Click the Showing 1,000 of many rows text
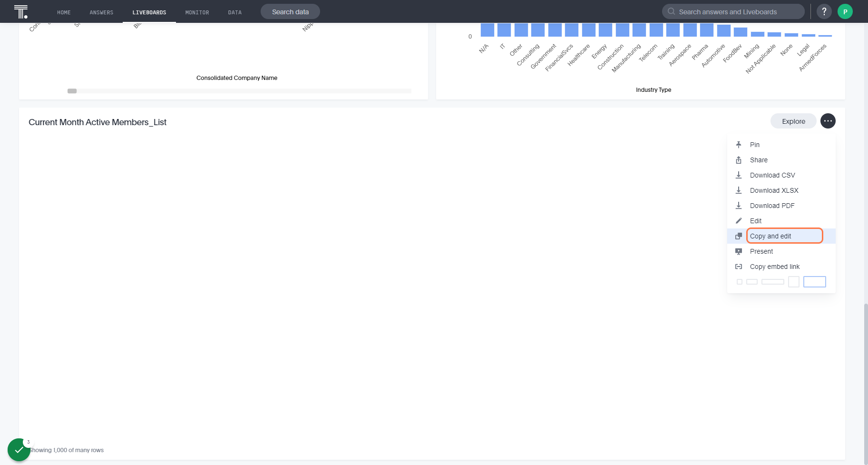This screenshot has height=465, width=868. [x=67, y=450]
